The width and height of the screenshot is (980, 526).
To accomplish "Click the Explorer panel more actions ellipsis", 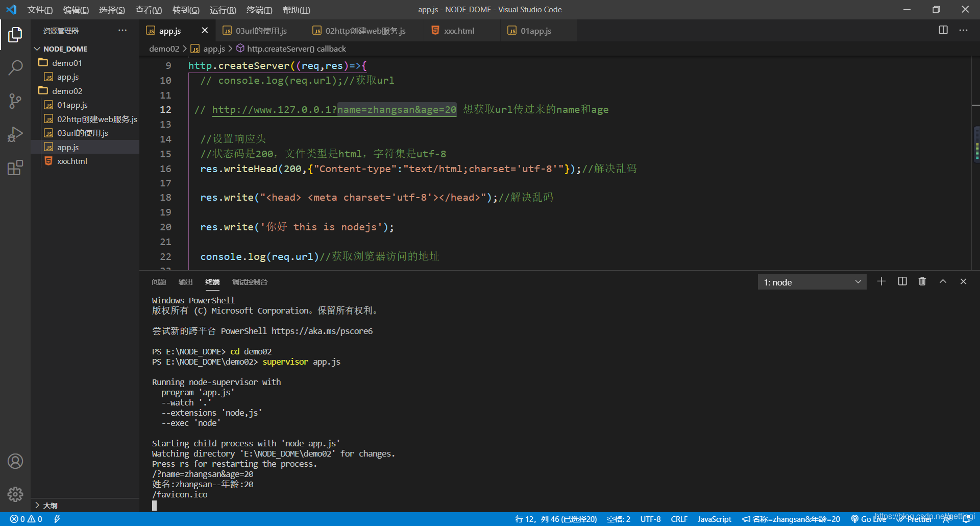I will [122, 30].
